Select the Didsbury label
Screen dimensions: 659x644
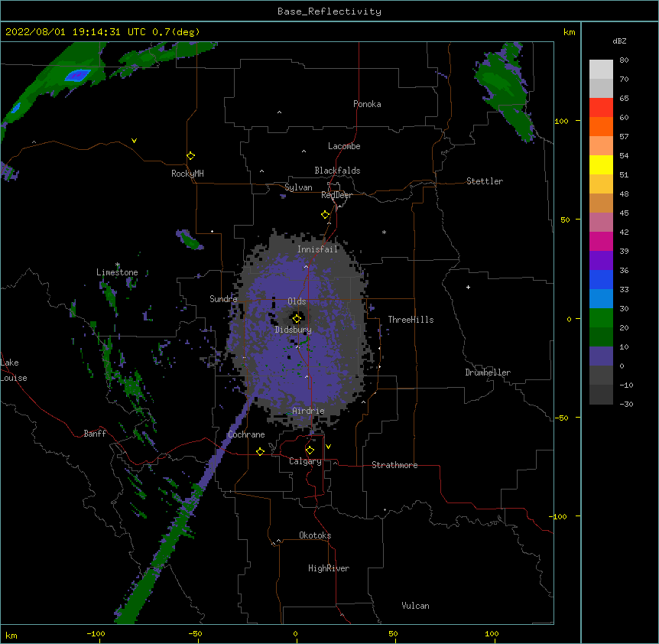(293, 330)
